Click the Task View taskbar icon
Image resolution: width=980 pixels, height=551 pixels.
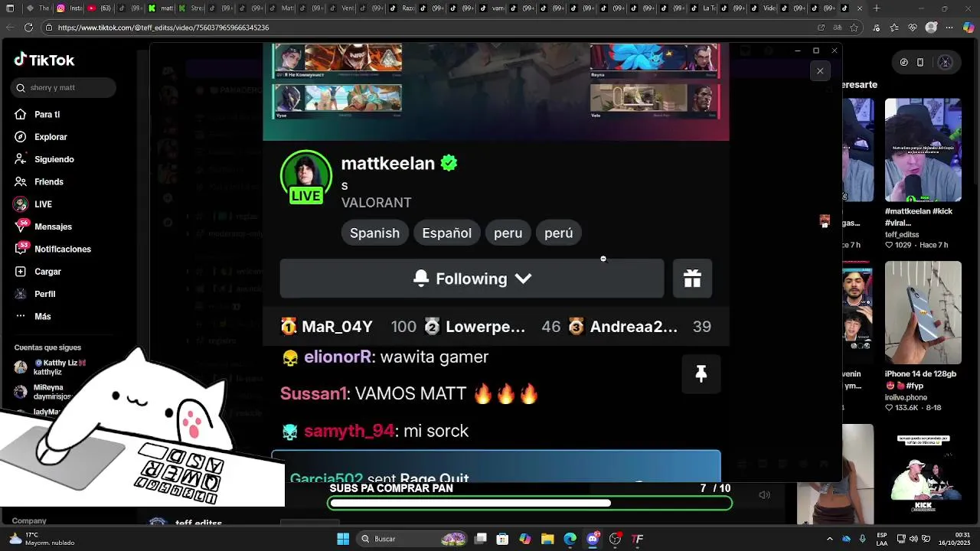(481, 539)
